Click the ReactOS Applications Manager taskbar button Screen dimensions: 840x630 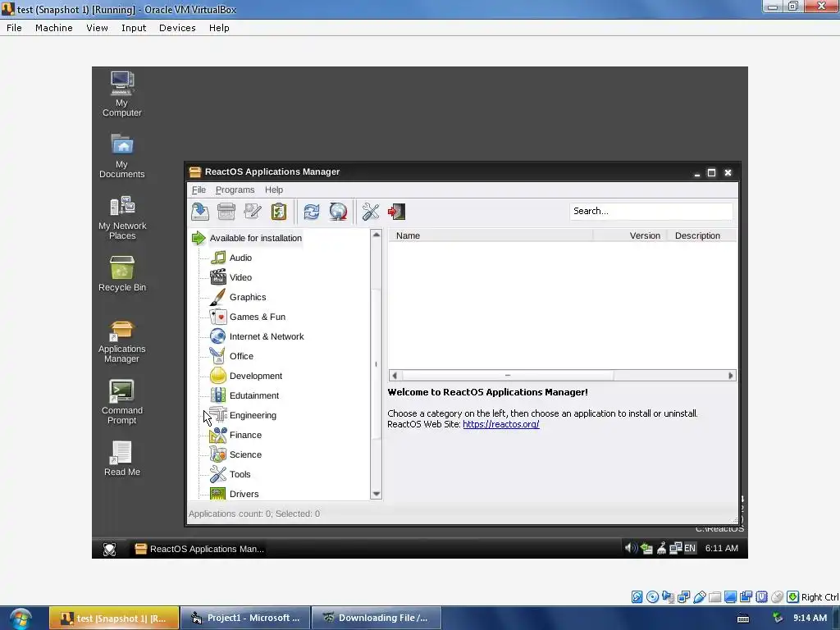tap(199, 549)
